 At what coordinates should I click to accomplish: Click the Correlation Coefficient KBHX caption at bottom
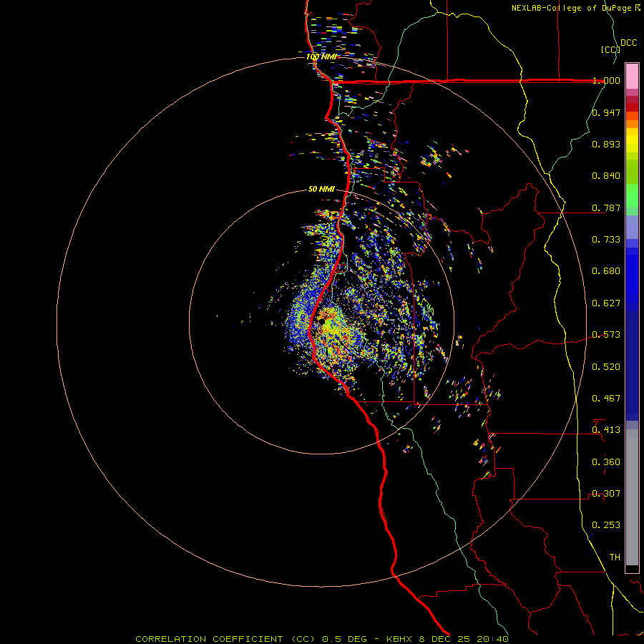tap(322, 639)
